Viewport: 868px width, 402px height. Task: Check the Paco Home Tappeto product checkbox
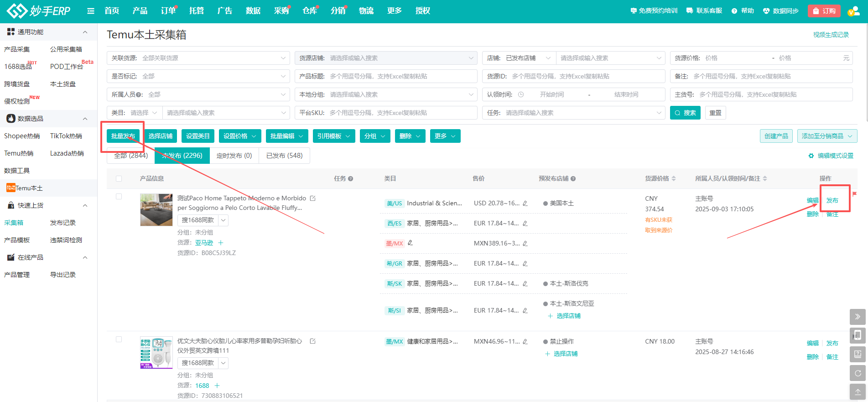coord(119,197)
